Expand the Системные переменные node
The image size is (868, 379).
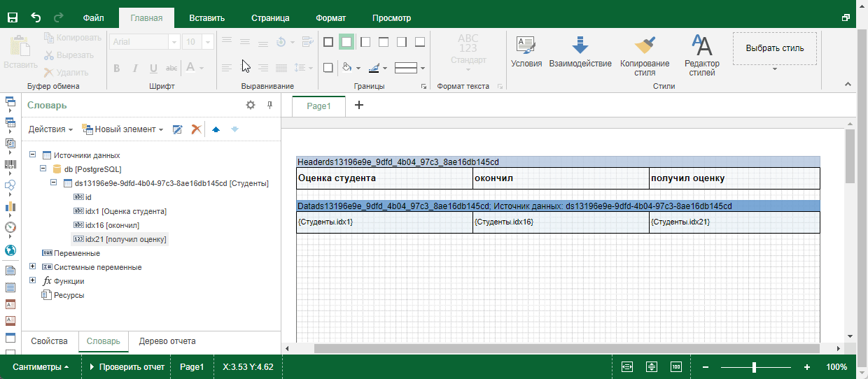tap(33, 267)
